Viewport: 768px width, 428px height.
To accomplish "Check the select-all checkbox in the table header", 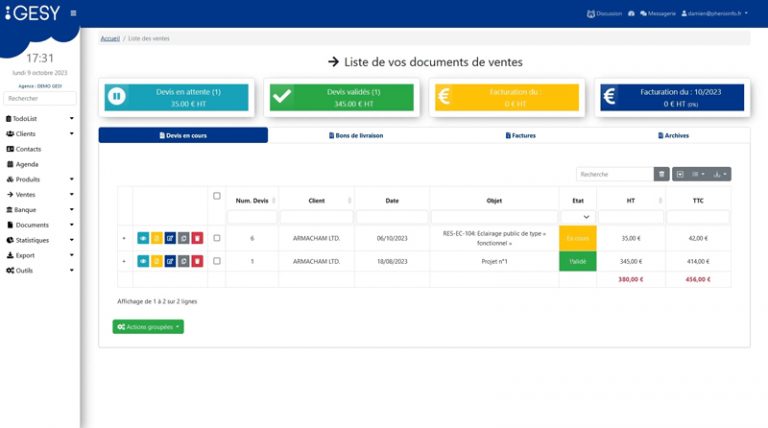I will click(x=217, y=196).
